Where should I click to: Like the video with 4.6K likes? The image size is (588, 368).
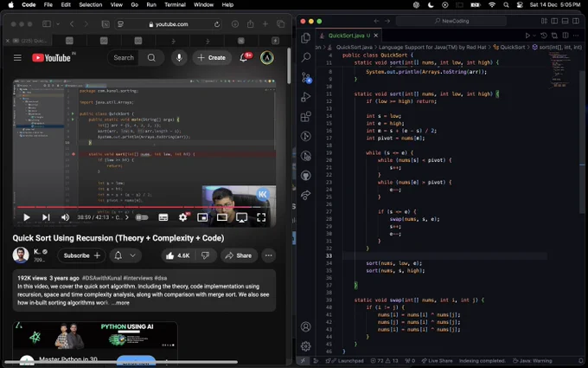(178, 255)
